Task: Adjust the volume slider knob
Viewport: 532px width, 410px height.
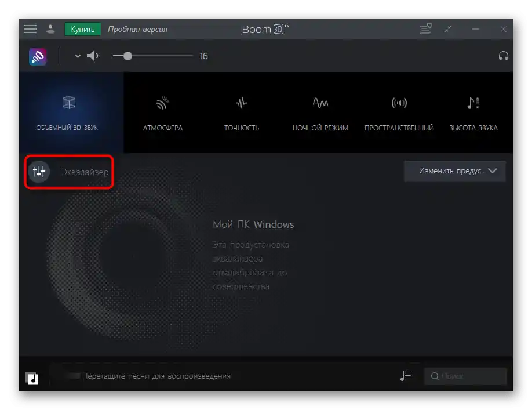Action: point(127,56)
